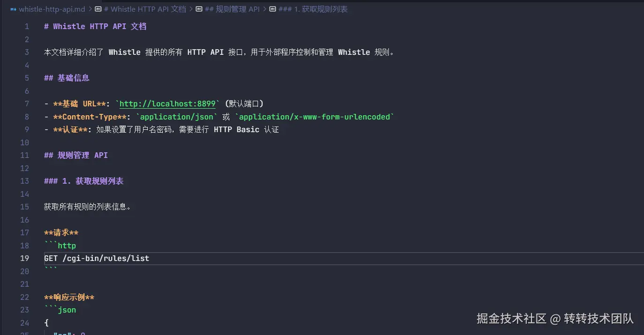The width and height of the screenshot is (644, 335).
Task: Open the http://localhost:8899 link
Action: pos(167,104)
